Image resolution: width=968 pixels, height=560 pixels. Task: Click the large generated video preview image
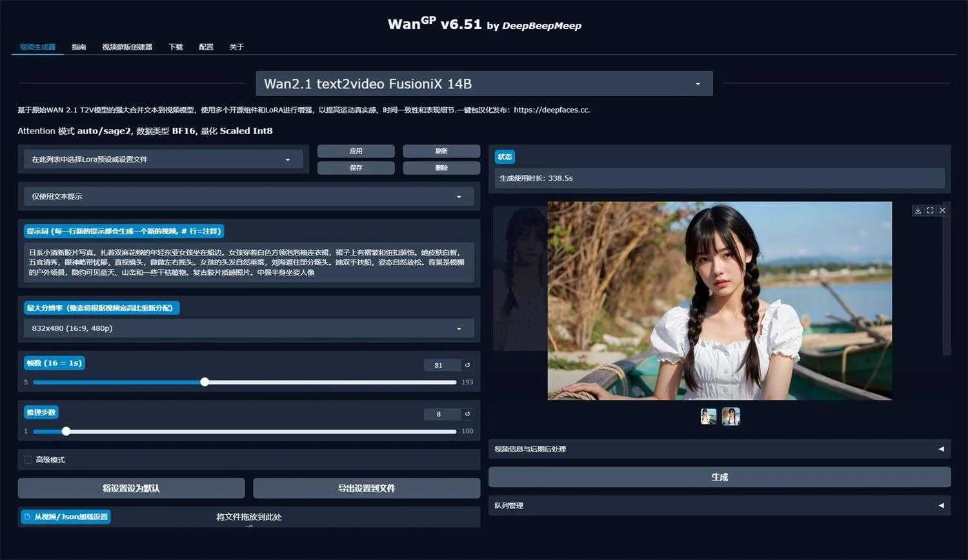(720, 301)
